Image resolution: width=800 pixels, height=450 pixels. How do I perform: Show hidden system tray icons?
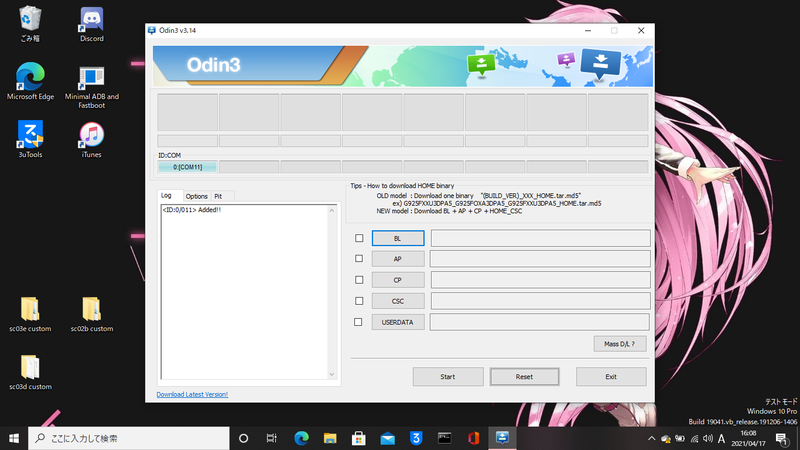coord(652,438)
